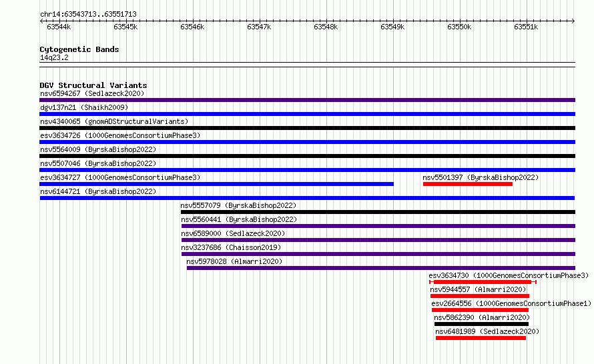Click the blue bar under nsv5507046
This screenshot has height=364, width=594.
[x=307, y=170]
